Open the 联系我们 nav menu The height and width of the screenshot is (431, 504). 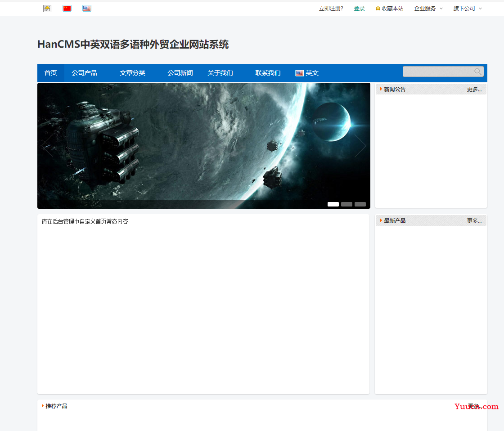[x=268, y=73]
